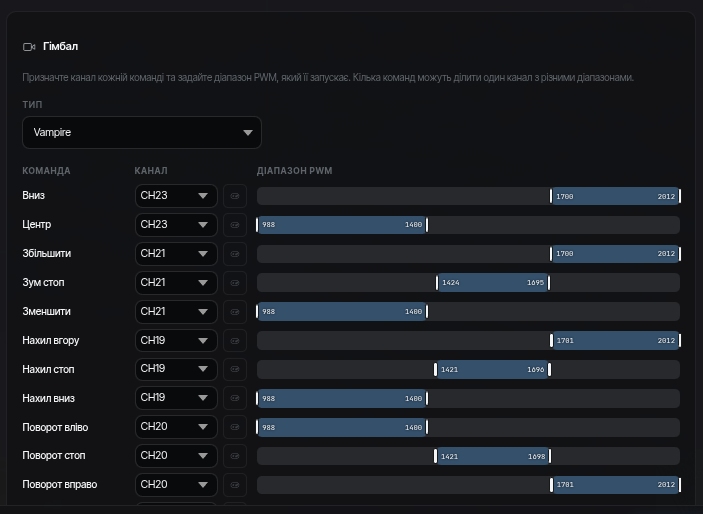The height and width of the screenshot is (514, 703).
Task: Click the Поворот вправо command label
Action: (x=60, y=485)
